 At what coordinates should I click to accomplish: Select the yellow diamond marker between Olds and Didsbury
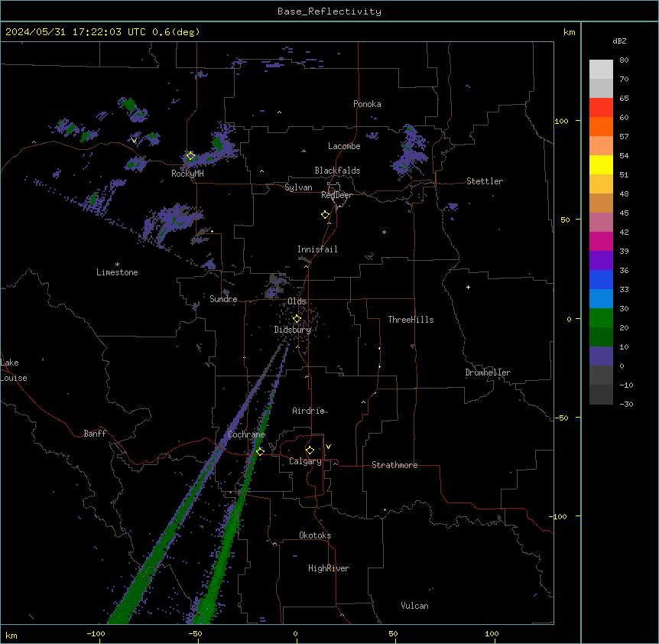point(297,319)
